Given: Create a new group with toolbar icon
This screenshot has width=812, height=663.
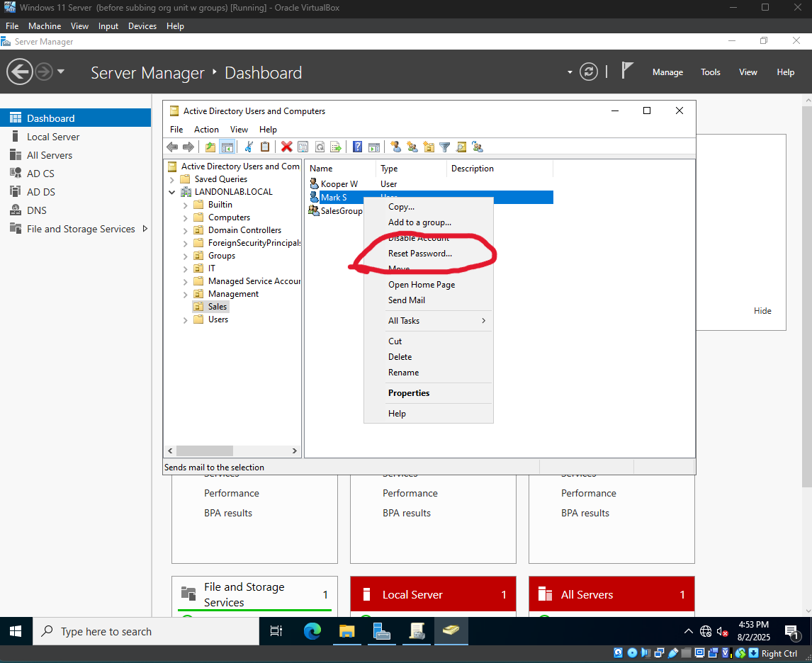Looking at the screenshot, I should tap(412, 147).
